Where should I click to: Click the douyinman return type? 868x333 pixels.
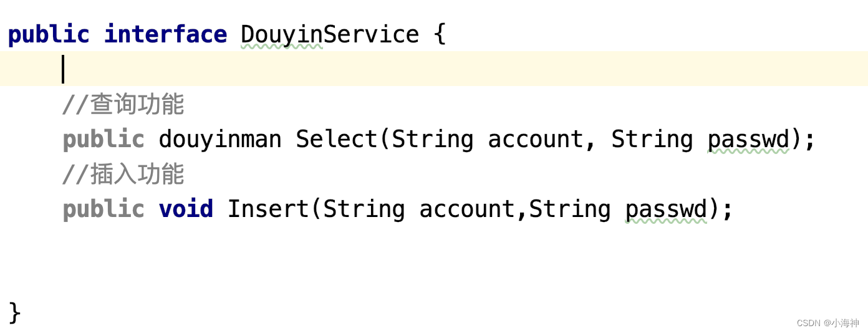220,139
